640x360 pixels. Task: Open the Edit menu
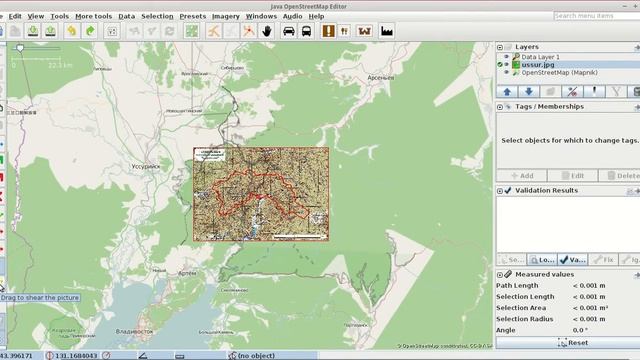[15, 16]
